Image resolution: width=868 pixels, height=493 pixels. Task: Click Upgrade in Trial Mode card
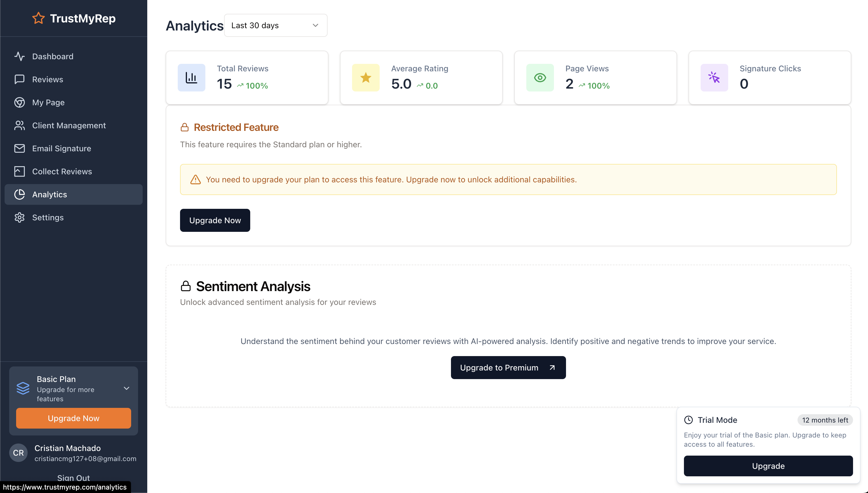tap(768, 466)
